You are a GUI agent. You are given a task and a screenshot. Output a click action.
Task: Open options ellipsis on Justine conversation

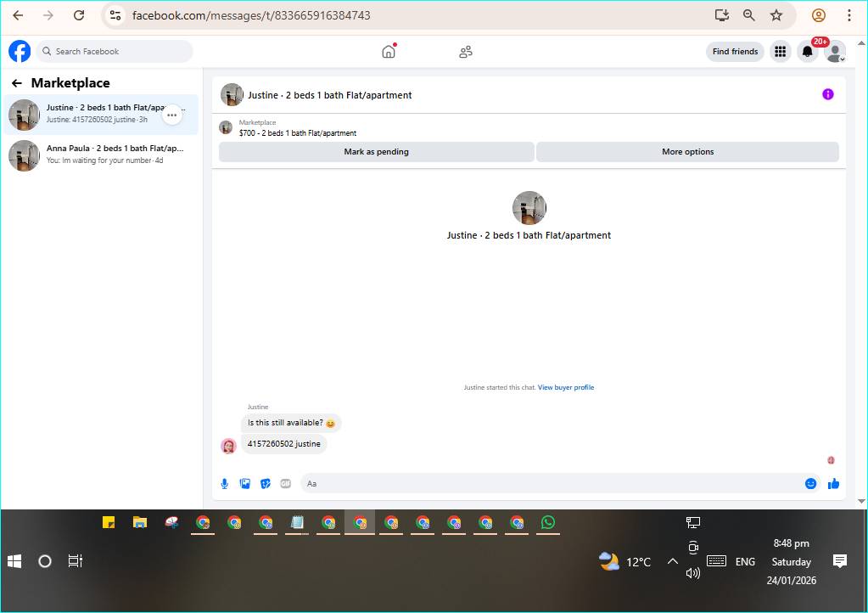pyautogui.click(x=172, y=115)
